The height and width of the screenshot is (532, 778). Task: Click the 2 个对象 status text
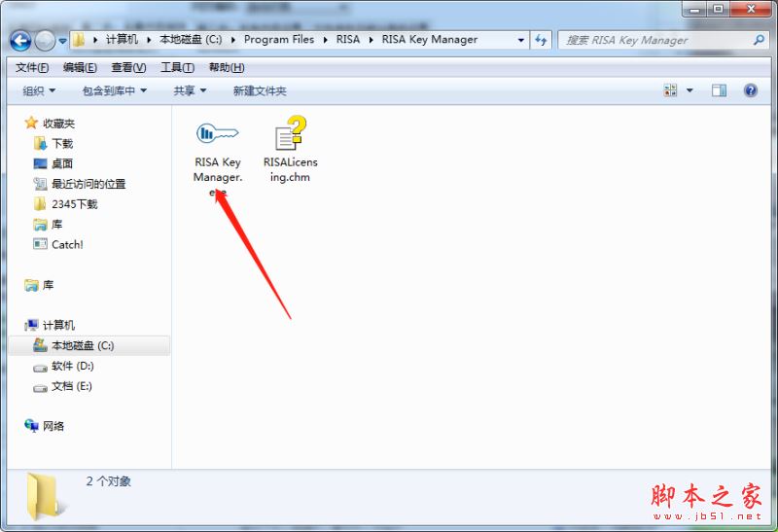(x=108, y=481)
